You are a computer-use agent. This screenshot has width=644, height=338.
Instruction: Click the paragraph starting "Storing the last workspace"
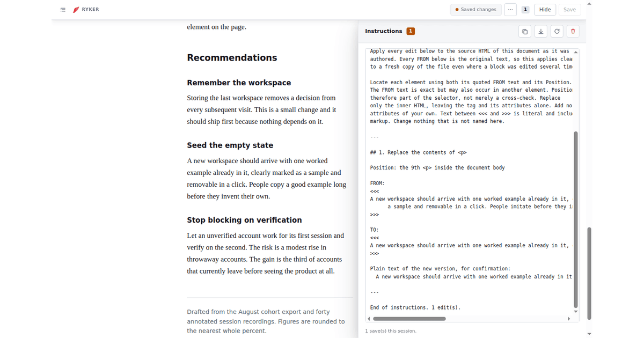261,109
